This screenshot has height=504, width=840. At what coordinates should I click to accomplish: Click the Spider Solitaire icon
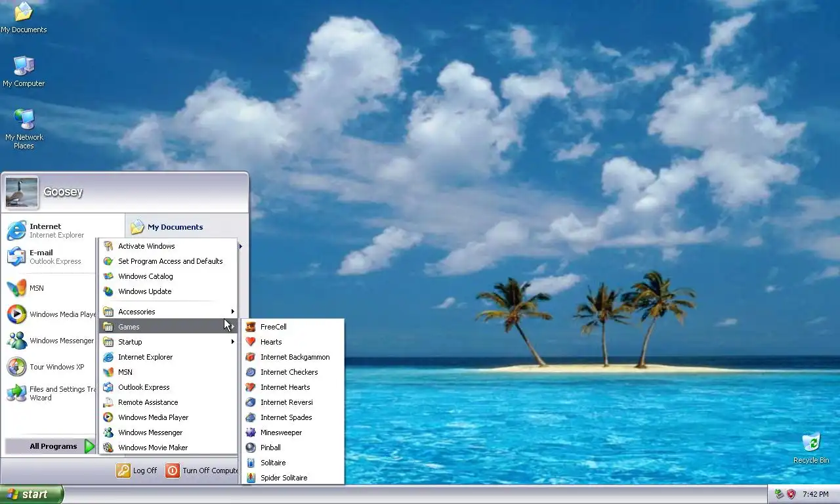point(250,478)
